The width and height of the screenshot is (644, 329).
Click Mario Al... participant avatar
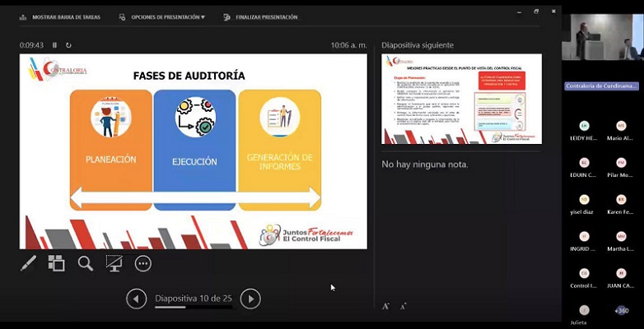621,126
